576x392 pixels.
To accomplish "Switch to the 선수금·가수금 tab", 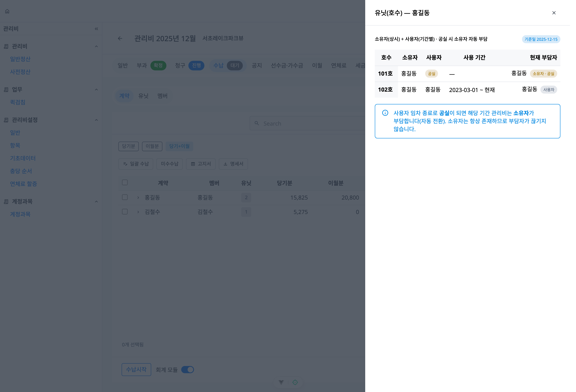I will (287, 65).
